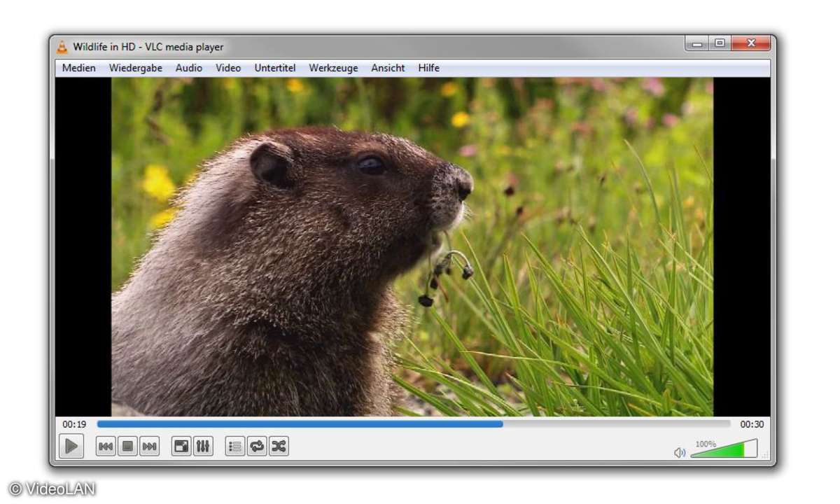Viewport: 840px width, 504px height.
Task: Open the Wiedergabe menu
Action: coord(136,68)
